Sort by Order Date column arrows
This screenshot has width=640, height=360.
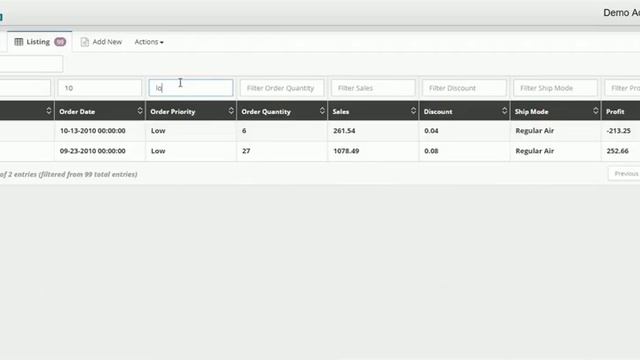[140, 111]
